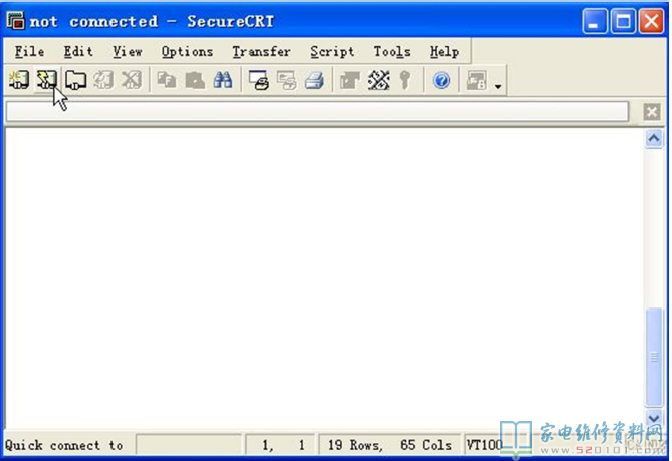Open the Options menu
The width and height of the screenshot is (672, 461).
[187, 51]
